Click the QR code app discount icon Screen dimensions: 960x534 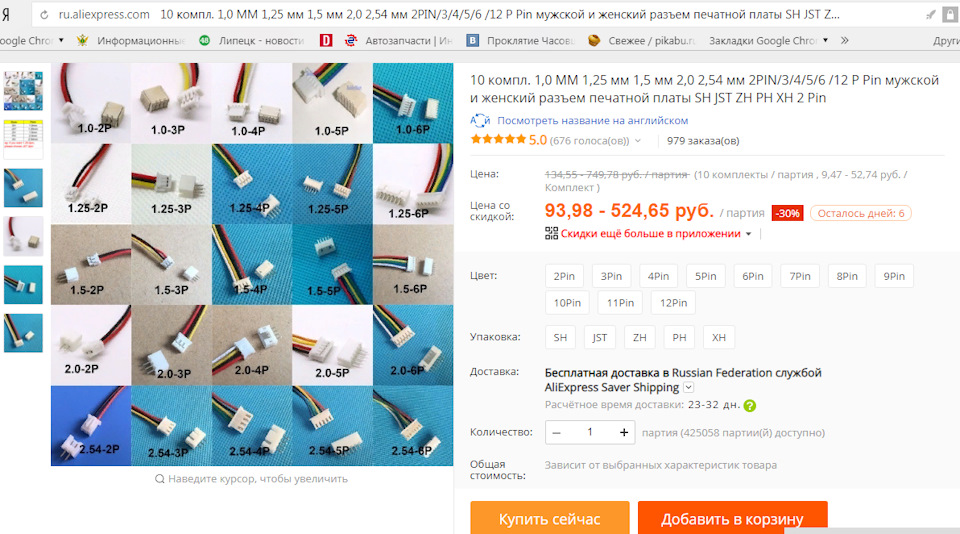click(x=552, y=233)
